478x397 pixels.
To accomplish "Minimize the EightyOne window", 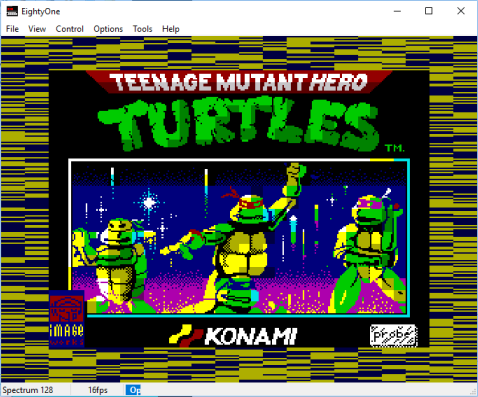I will click(397, 11).
